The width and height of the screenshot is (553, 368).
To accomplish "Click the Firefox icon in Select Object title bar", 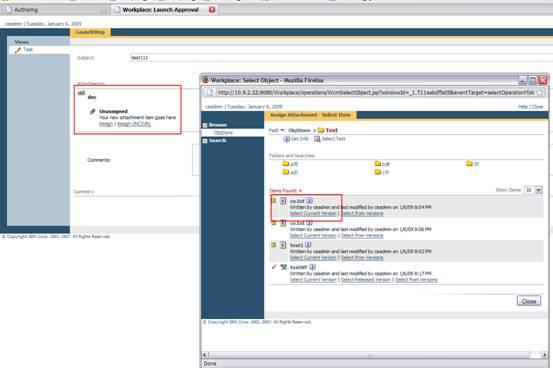I will pyautogui.click(x=206, y=80).
